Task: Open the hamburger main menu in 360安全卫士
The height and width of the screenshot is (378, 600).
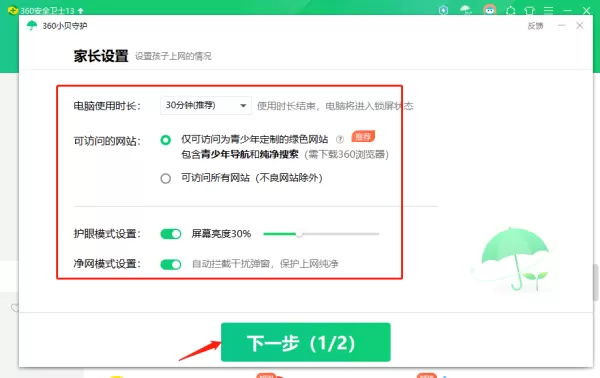Action: click(548, 10)
